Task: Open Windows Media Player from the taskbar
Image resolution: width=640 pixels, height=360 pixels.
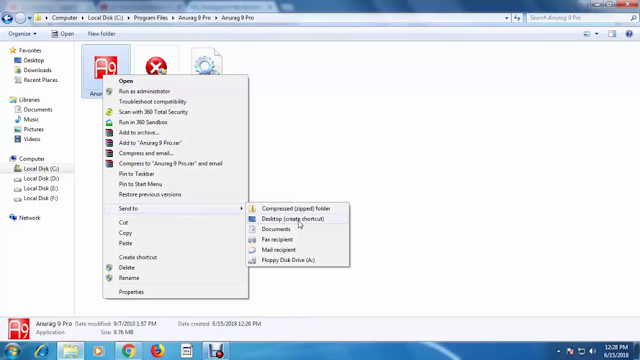Action: tap(98, 351)
